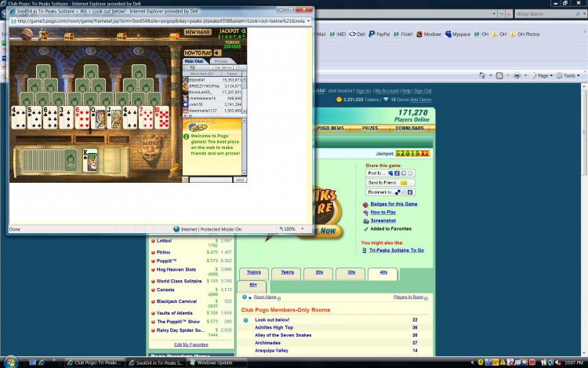
Task: Click the chat SEND button
Action: 240,180
